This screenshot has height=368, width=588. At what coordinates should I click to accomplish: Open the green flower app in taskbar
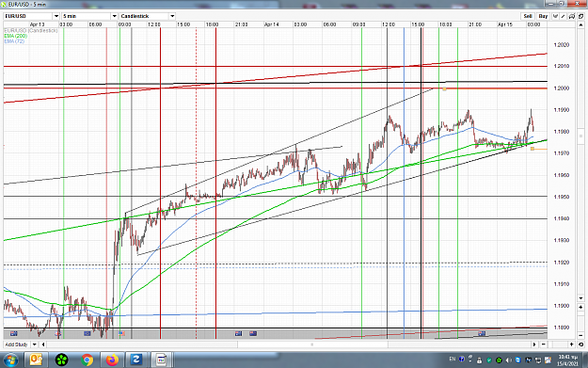tap(61, 360)
